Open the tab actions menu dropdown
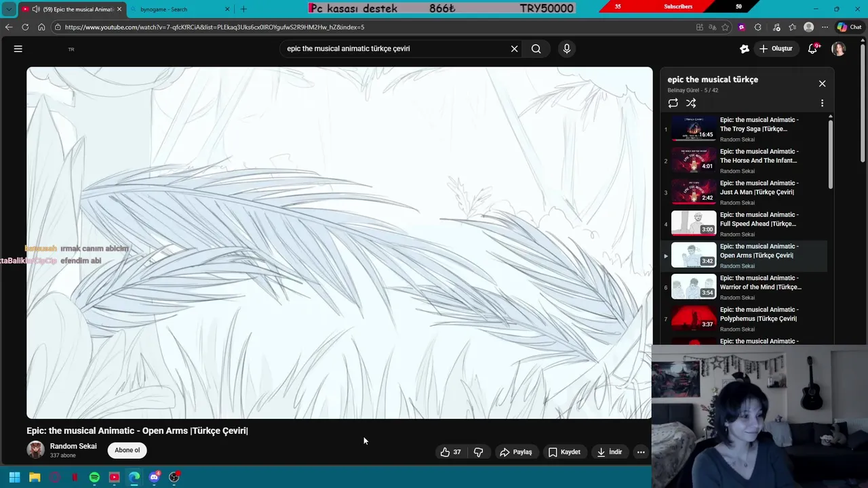Viewport: 868px width, 488px height. (9, 9)
